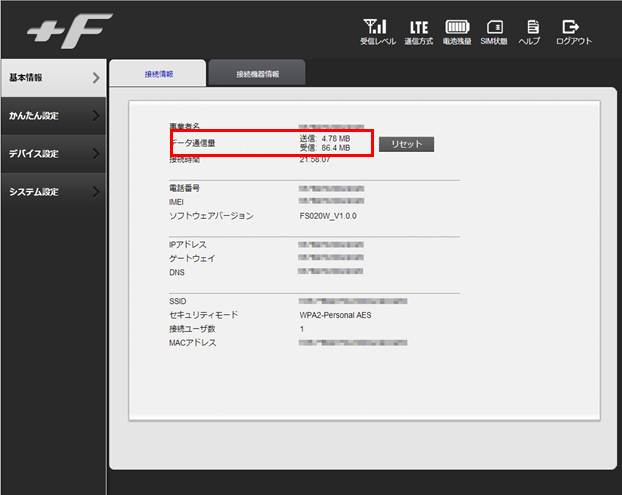The height and width of the screenshot is (495, 622).
Task: Expand the chevron beside システム設定
Action: click(x=96, y=192)
